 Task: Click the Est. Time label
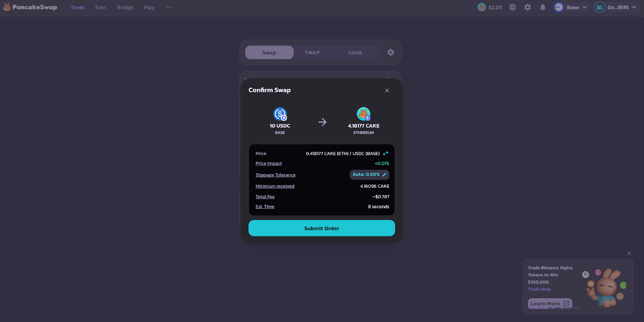pyautogui.click(x=265, y=207)
